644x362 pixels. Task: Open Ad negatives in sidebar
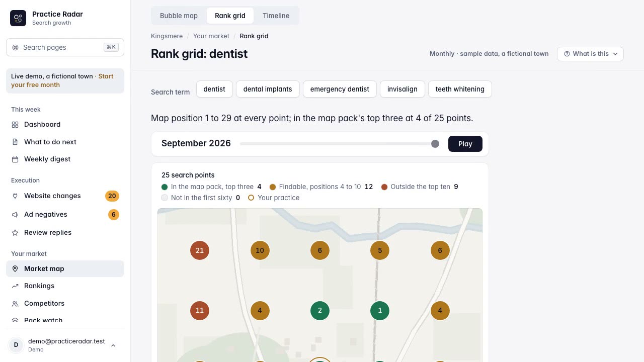pos(65,214)
